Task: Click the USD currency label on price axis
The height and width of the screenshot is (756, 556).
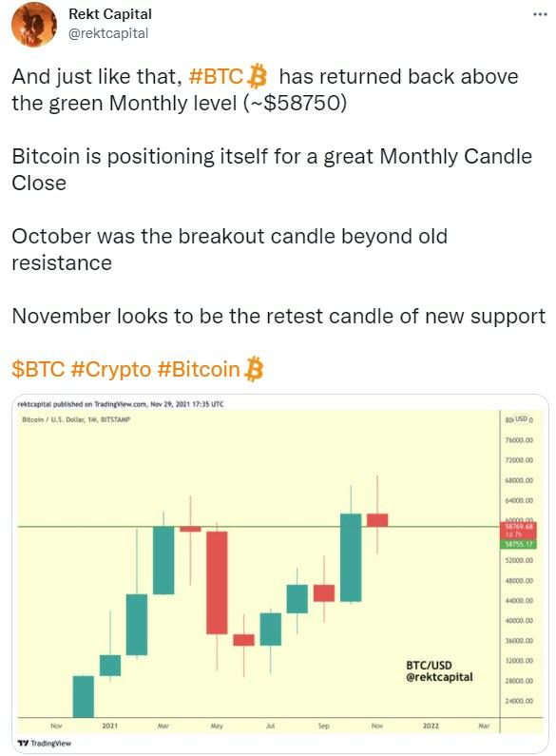Action: pos(522,419)
